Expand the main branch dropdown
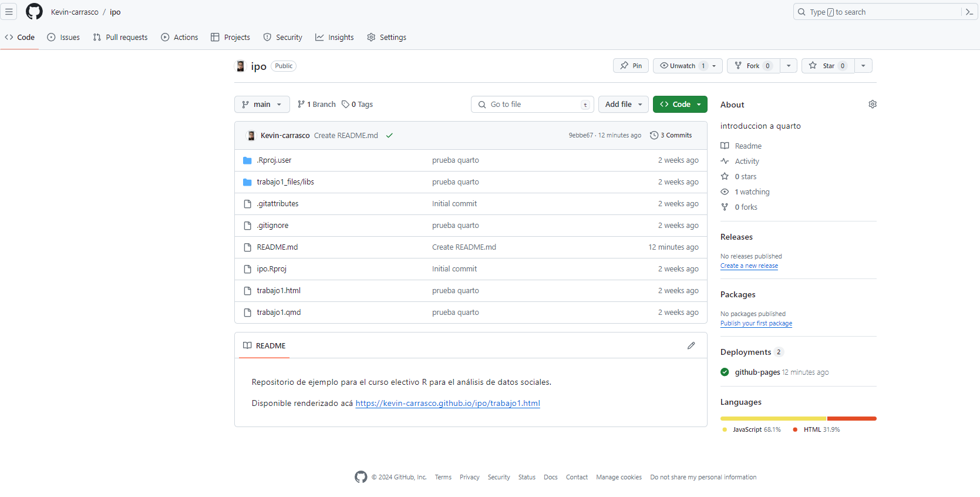This screenshot has width=980, height=497. [262, 105]
